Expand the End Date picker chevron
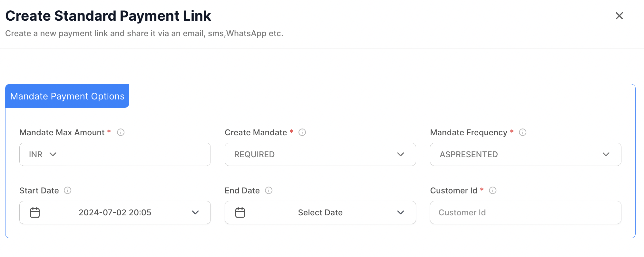This screenshot has height=257, width=644. point(400,212)
